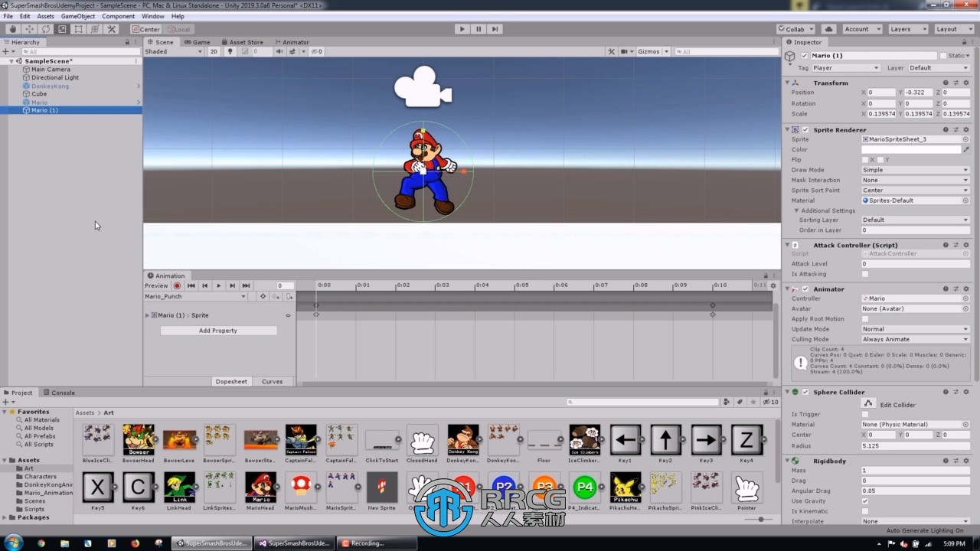This screenshot has height=551, width=980.
Task: Click Edit Collider icon button
Action: click(x=867, y=404)
